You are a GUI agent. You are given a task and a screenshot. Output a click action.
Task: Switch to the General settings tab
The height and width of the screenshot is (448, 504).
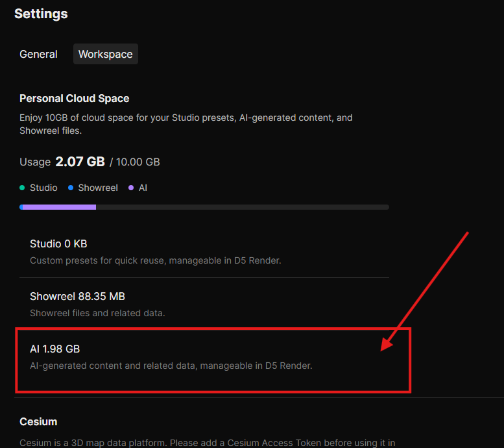(38, 55)
